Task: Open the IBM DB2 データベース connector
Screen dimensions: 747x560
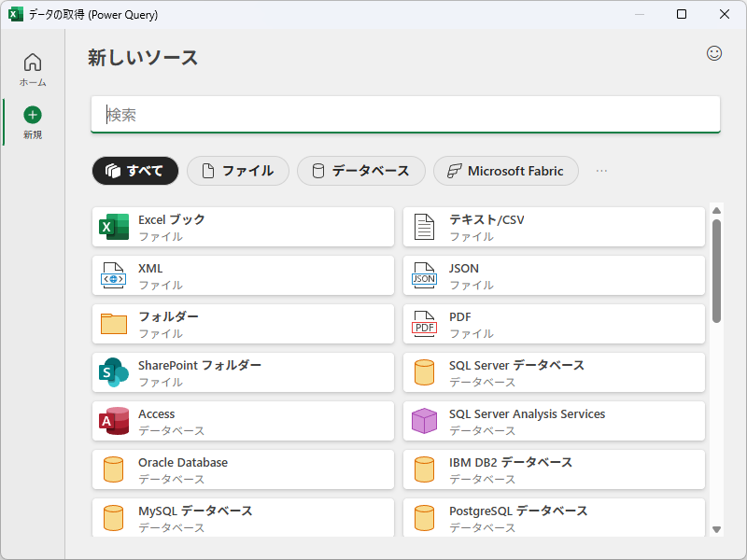Action: tap(554, 469)
